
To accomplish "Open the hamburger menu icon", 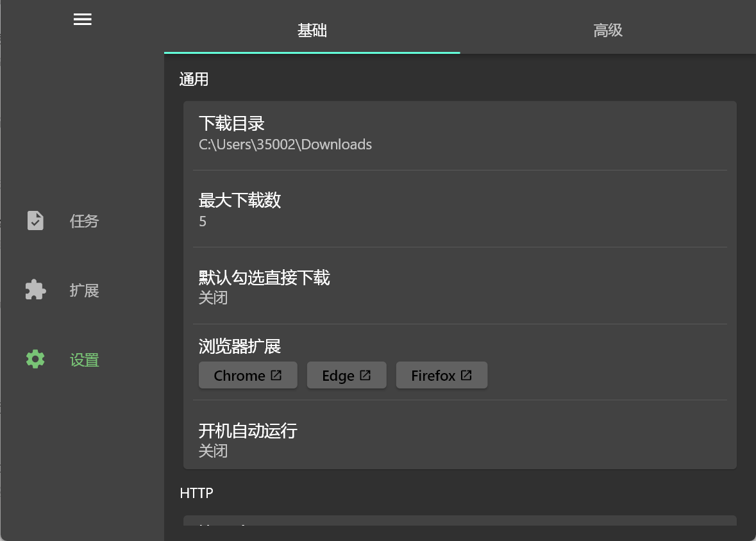I will (83, 19).
